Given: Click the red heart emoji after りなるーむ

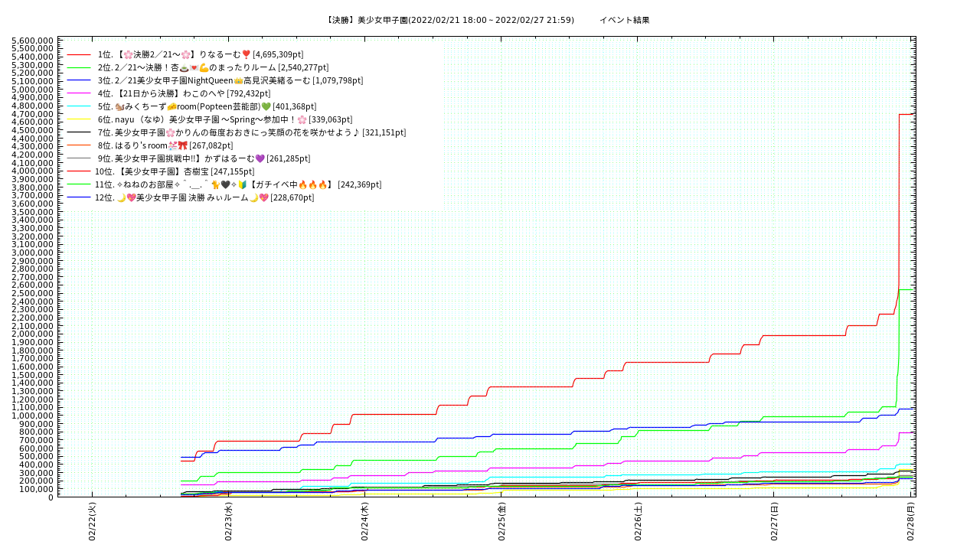Looking at the screenshot, I should [246, 54].
